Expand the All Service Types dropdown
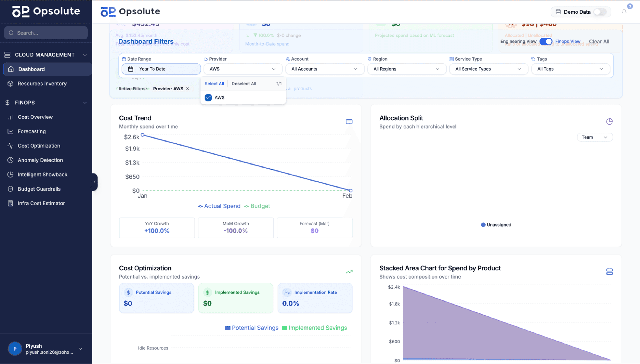The image size is (640, 364). [488, 69]
